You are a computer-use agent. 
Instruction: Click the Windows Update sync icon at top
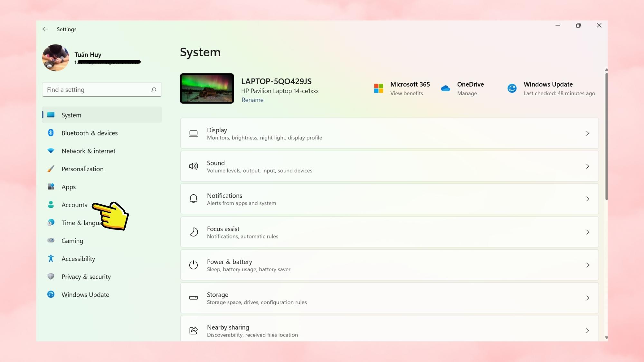512,88
